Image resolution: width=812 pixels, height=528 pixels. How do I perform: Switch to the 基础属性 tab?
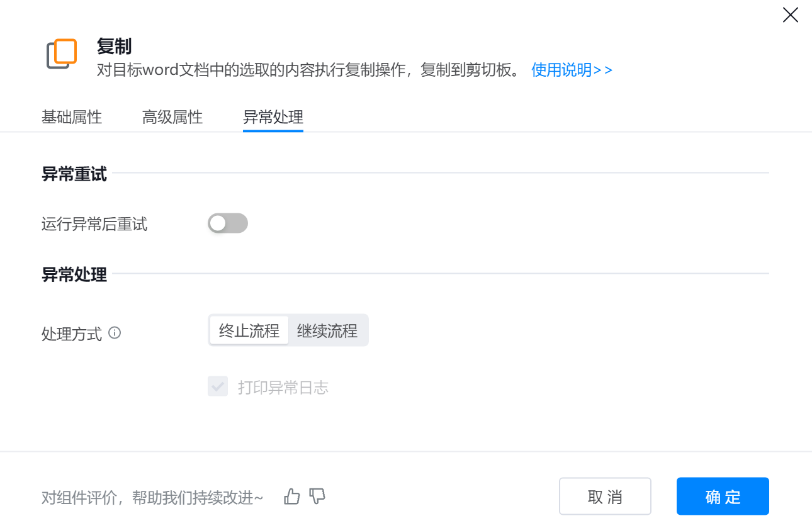72,117
